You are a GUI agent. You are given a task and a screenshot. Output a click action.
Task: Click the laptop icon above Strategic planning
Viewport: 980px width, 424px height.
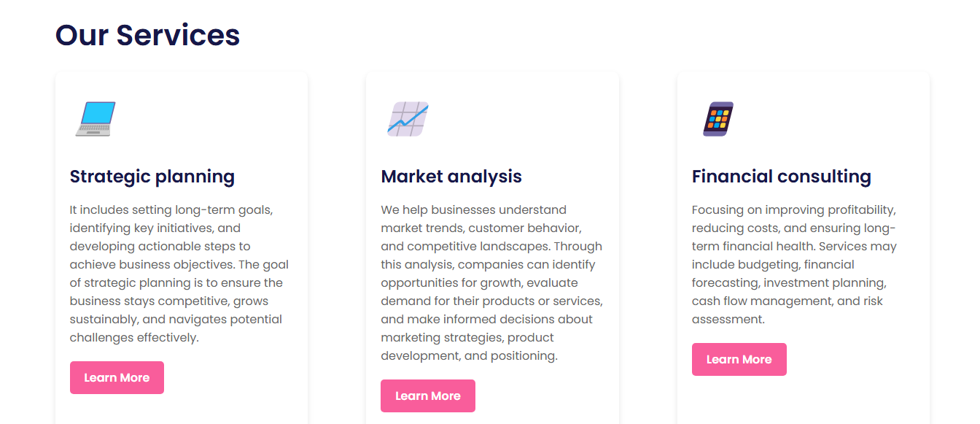pyautogui.click(x=94, y=117)
